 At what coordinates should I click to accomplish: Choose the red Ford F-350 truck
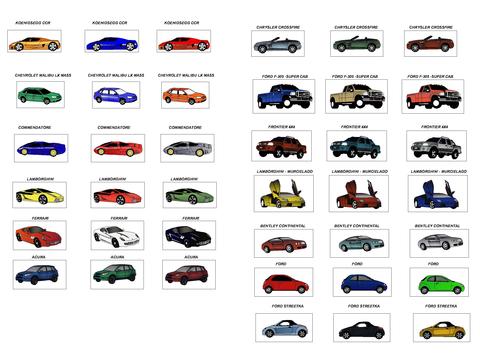click(x=433, y=96)
